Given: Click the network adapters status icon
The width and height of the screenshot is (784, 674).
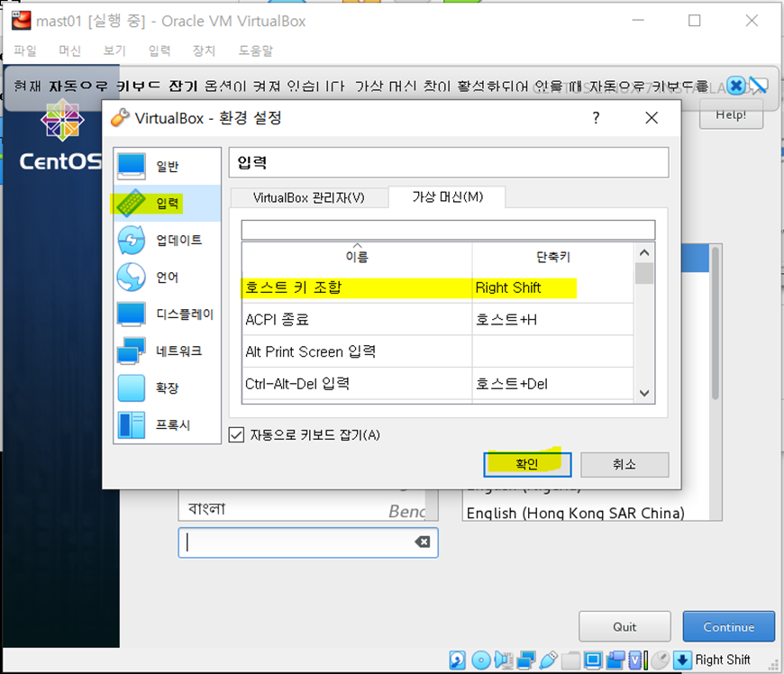Looking at the screenshot, I should pyautogui.click(x=525, y=660).
